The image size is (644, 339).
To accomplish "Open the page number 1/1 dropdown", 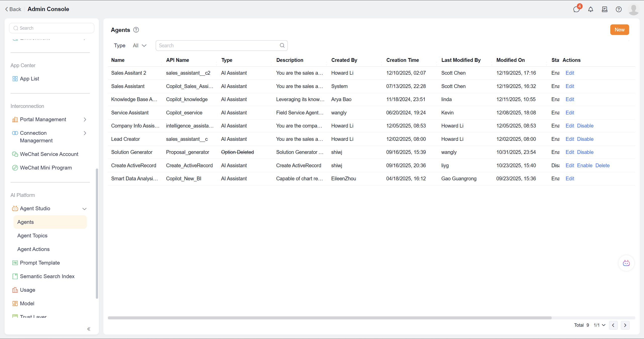I will point(599,325).
